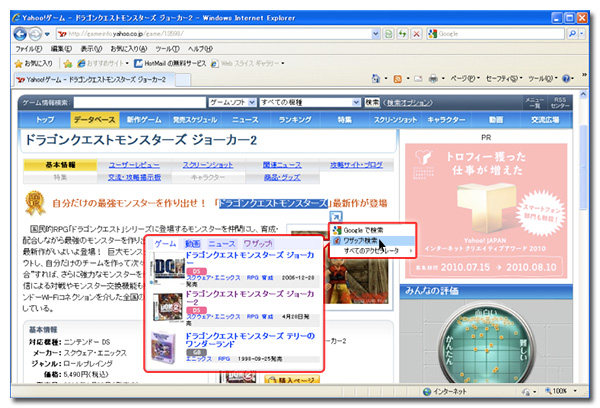Open the 表示(V) menu
The height and width of the screenshot is (408, 600).
[x=91, y=49]
